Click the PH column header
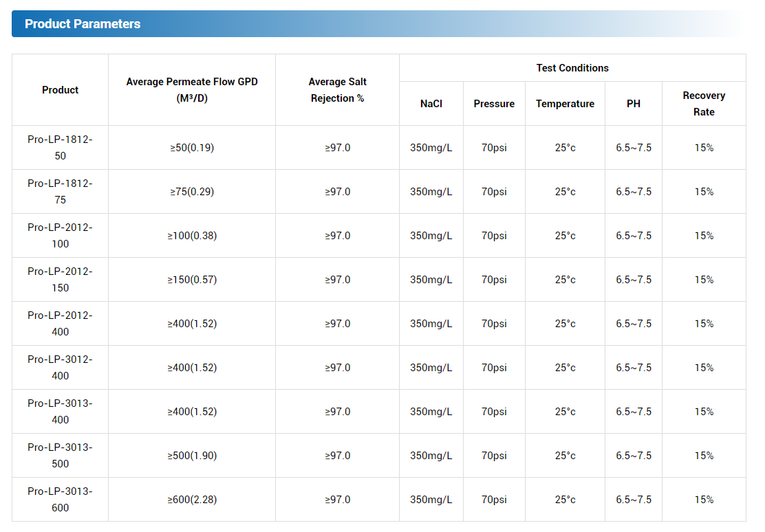 [x=634, y=103]
